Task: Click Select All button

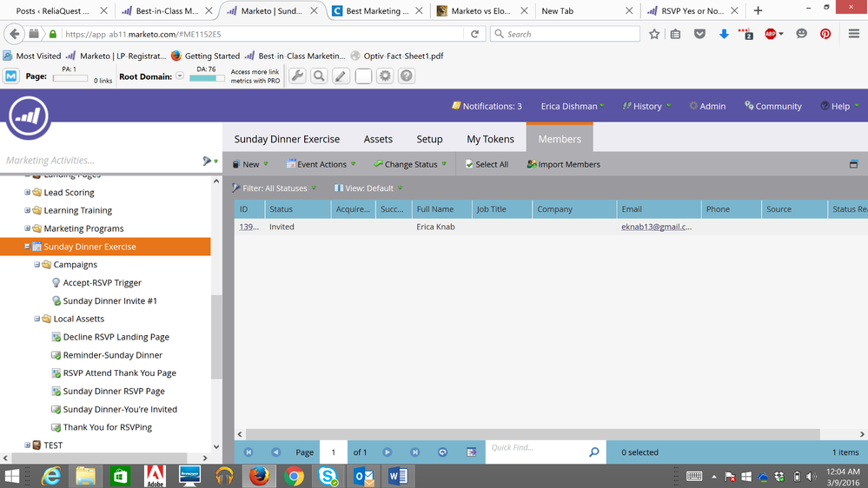Action: [x=487, y=164]
